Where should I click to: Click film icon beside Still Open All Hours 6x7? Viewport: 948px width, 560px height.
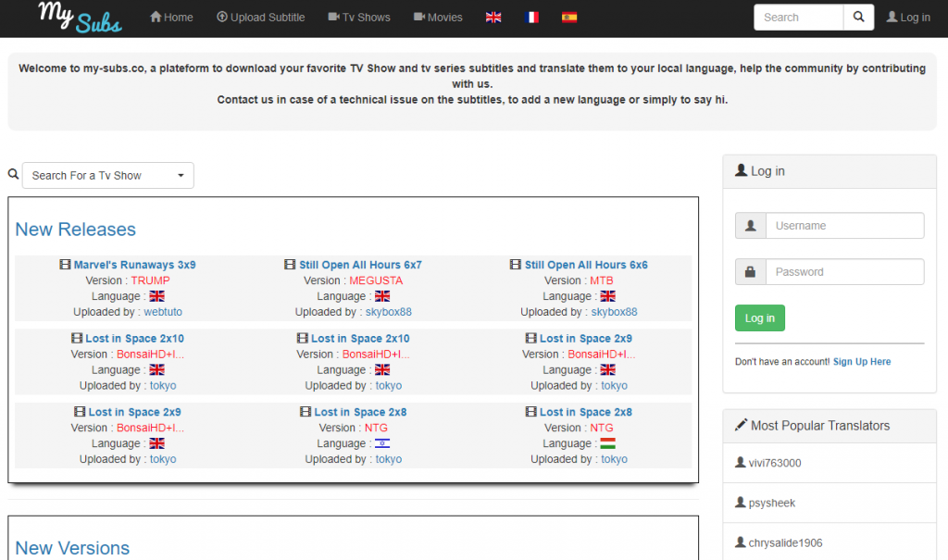pos(290,265)
